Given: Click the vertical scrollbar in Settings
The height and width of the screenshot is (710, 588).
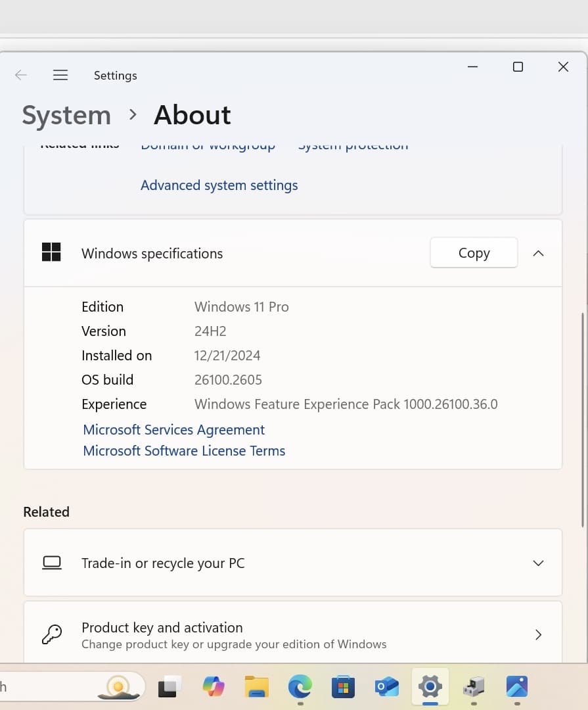Looking at the screenshot, I should pyautogui.click(x=583, y=421).
